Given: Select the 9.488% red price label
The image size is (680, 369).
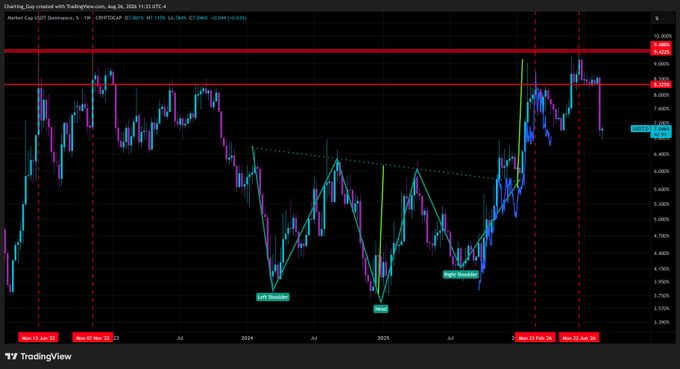Looking at the screenshot, I should (x=661, y=45).
